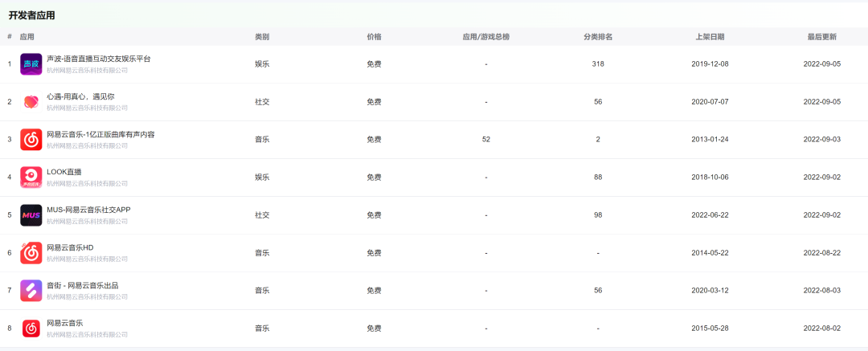The width and height of the screenshot is (868, 351).
Task: Open 声波-语音直播互动交友娱乐平台 app title
Action: coord(99,59)
